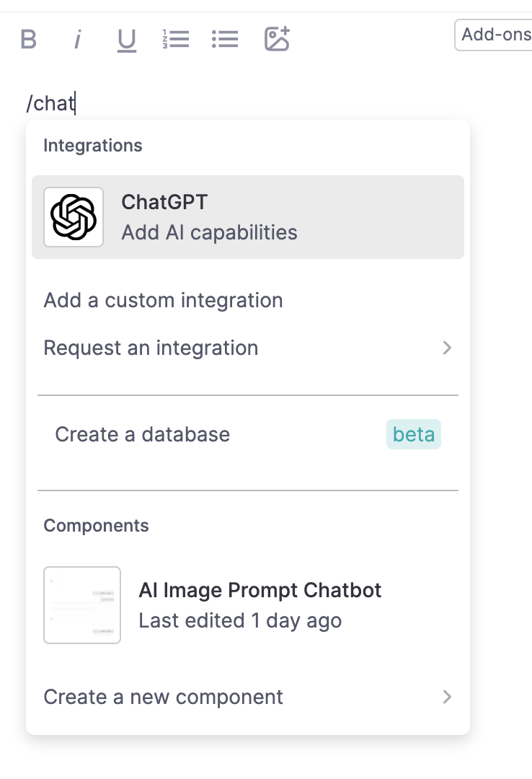Choose Create a database option
This screenshot has width=532, height=779.
143,434
